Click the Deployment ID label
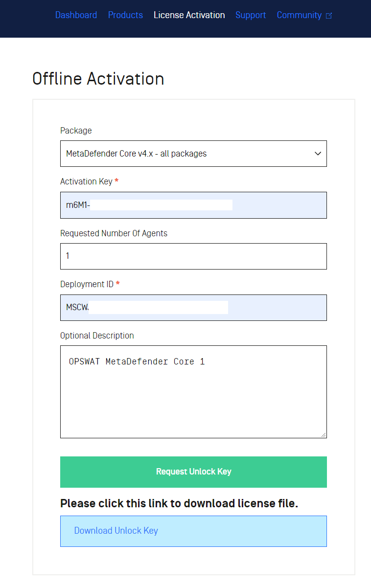This screenshot has height=588, width=371. tap(87, 284)
